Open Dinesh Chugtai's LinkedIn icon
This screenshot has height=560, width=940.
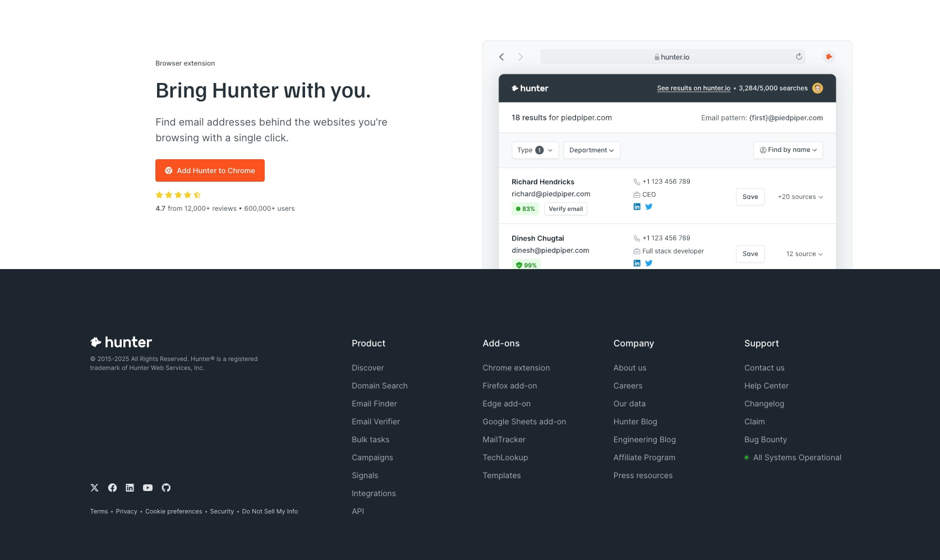tap(637, 263)
